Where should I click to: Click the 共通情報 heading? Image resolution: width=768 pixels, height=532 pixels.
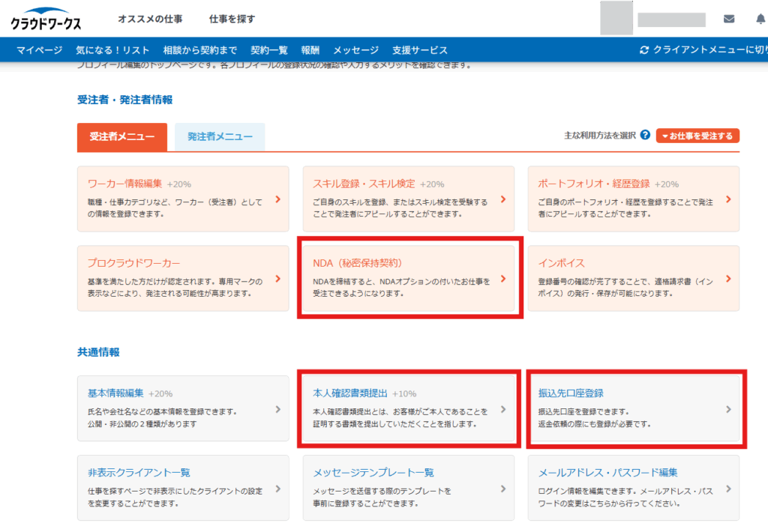[98, 352]
